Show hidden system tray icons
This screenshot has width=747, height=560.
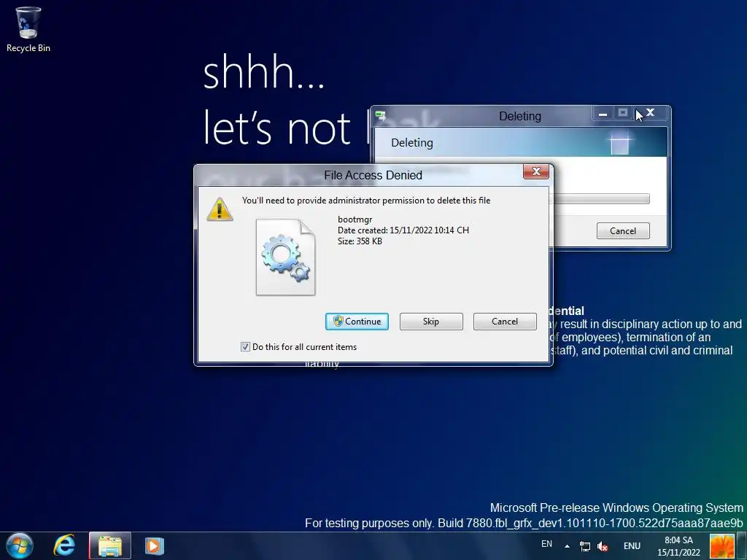(x=567, y=546)
